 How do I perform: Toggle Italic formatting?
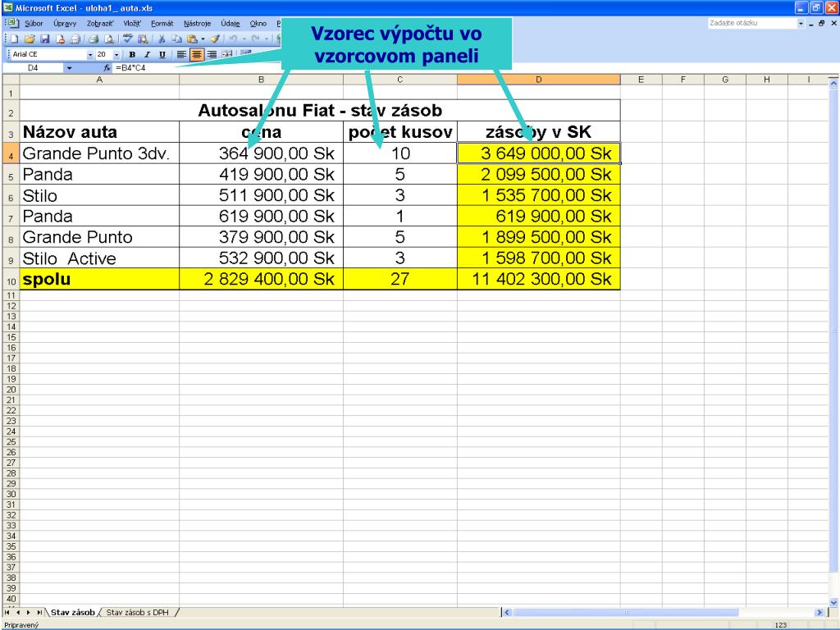148,55
